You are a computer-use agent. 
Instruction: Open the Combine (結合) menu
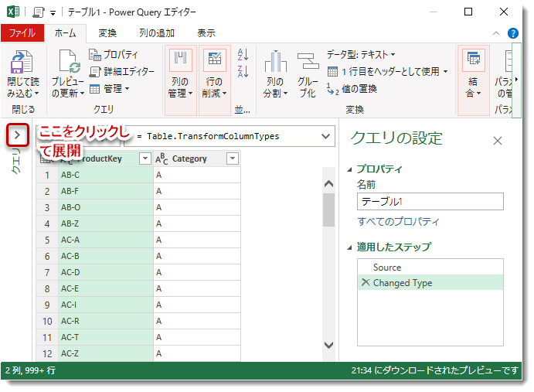pos(474,80)
